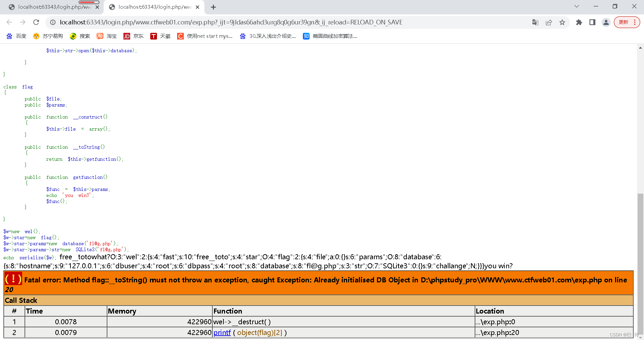Click the vertical scrollbar up arrow
The image size is (644, 340).
pyautogui.click(x=640, y=48)
